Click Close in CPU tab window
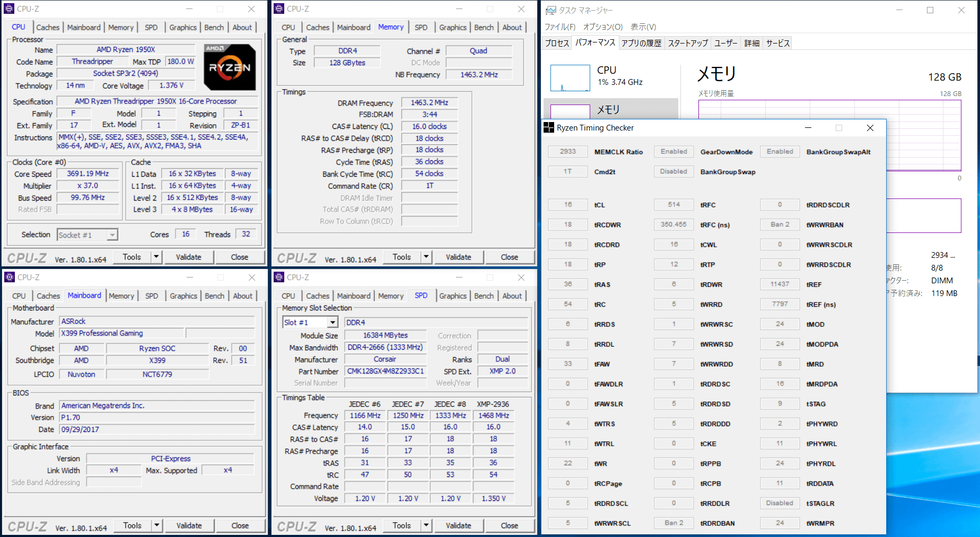Viewport: 980px width, 537px height. point(240,257)
